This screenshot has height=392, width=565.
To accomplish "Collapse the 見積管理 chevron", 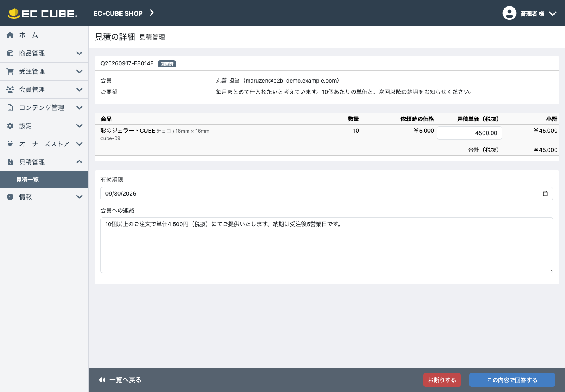I will coord(80,162).
